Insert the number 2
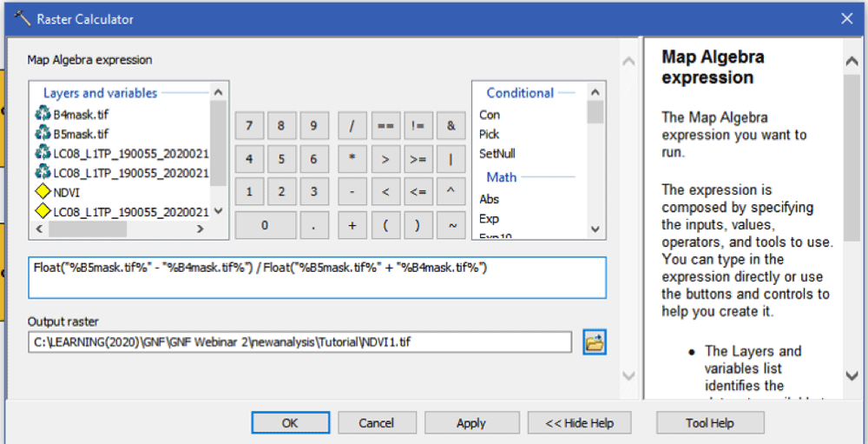This screenshot has height=444, width=868. point(281,192)
